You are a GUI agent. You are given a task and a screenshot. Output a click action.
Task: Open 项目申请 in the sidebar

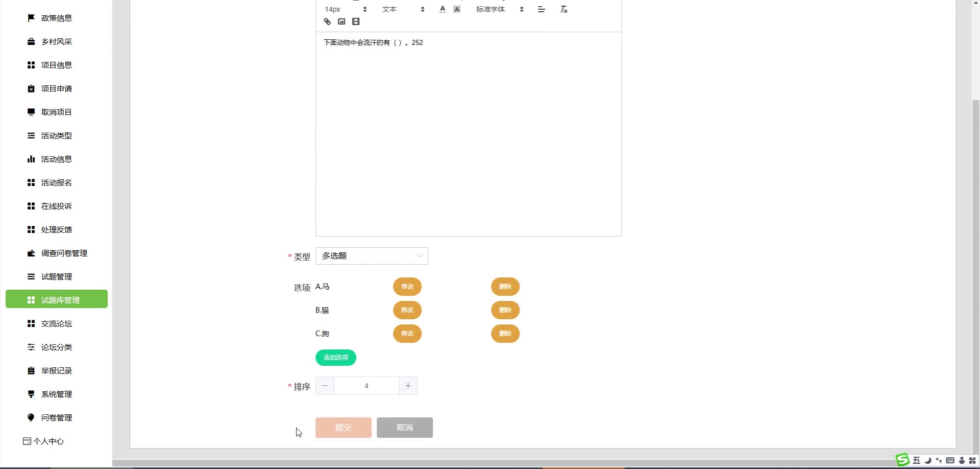(x=57, y=88)
